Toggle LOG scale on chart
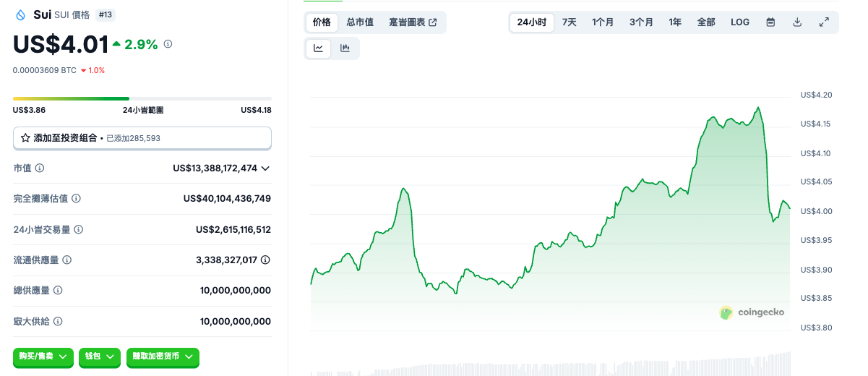The height and width of the screenshot is (376, 868). (x=740, y=22)
